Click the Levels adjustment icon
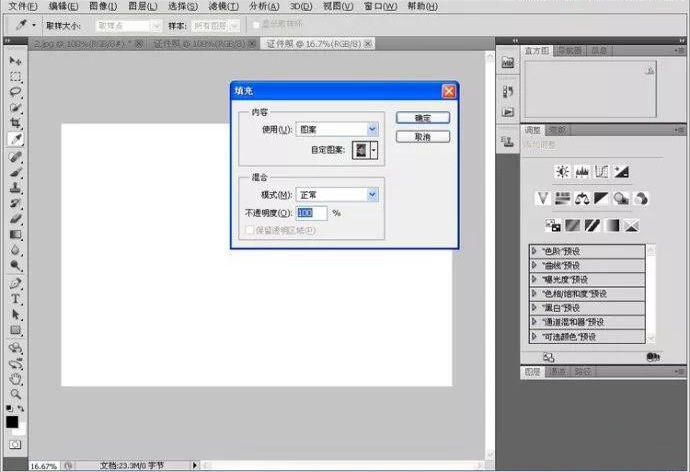 (581, 172)
